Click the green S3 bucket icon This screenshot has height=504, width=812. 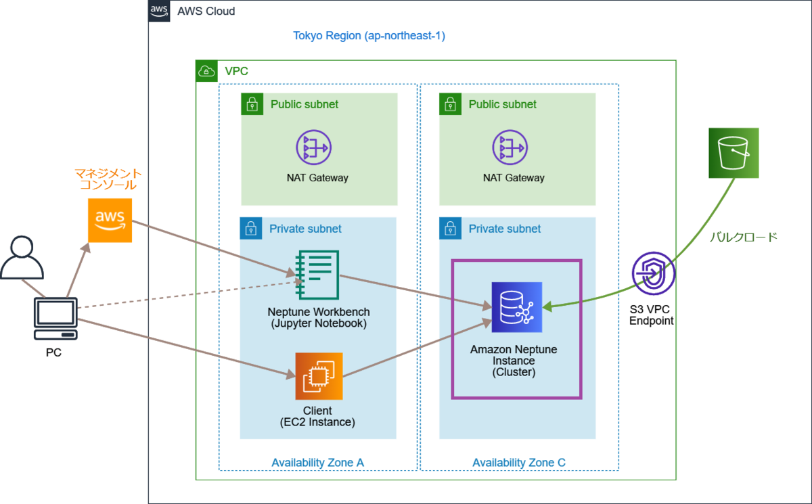pyautogui.click(x=734, y=153)
